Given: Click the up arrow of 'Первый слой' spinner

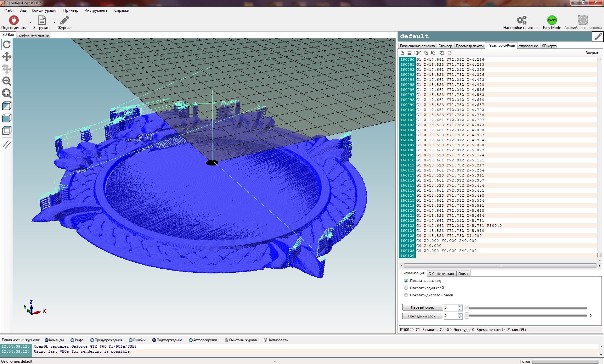Looking at the screenshot, I should pyautogui.click(x=460, y=306).
